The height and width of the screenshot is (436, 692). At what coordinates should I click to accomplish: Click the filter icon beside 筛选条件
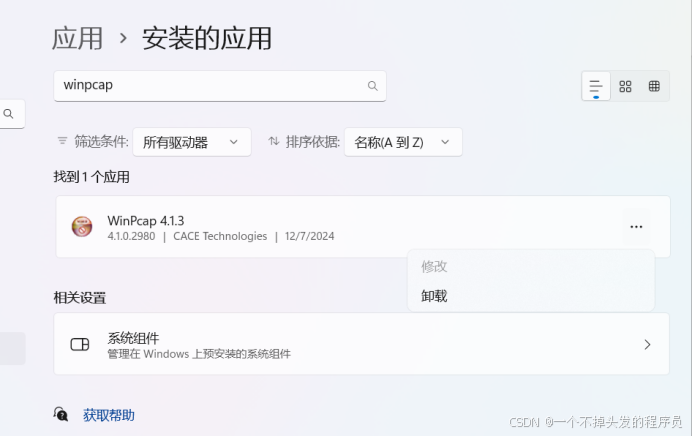tap(62, 141)
